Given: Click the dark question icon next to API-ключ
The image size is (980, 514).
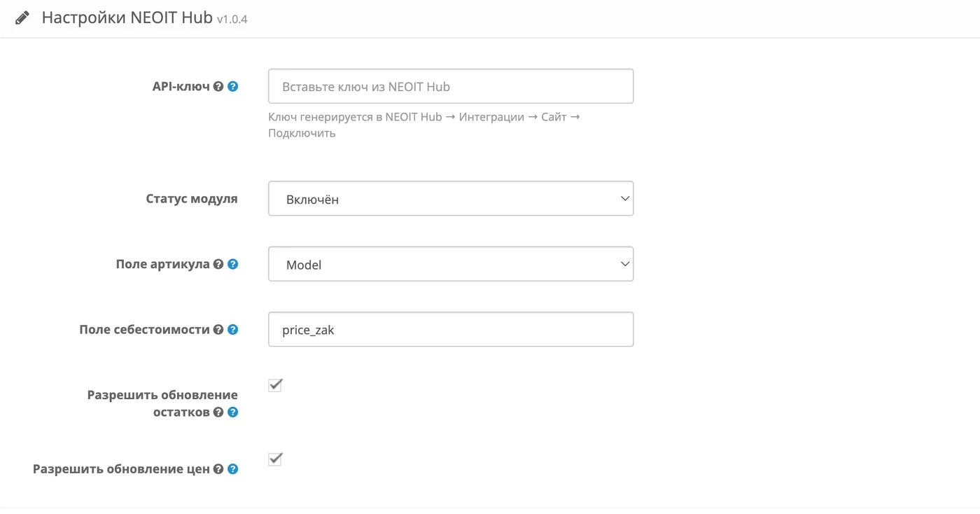Looking at the screenshot, I should 218,87.
